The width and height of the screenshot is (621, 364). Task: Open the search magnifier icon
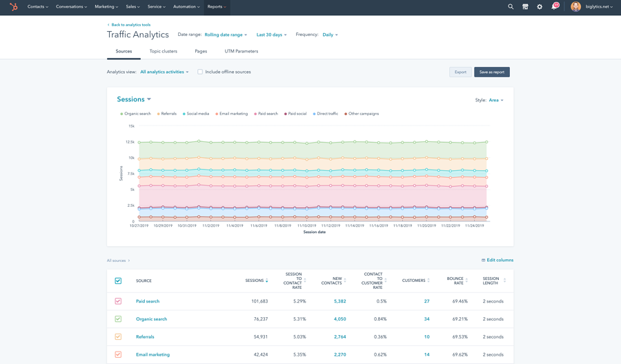[511, 7]
